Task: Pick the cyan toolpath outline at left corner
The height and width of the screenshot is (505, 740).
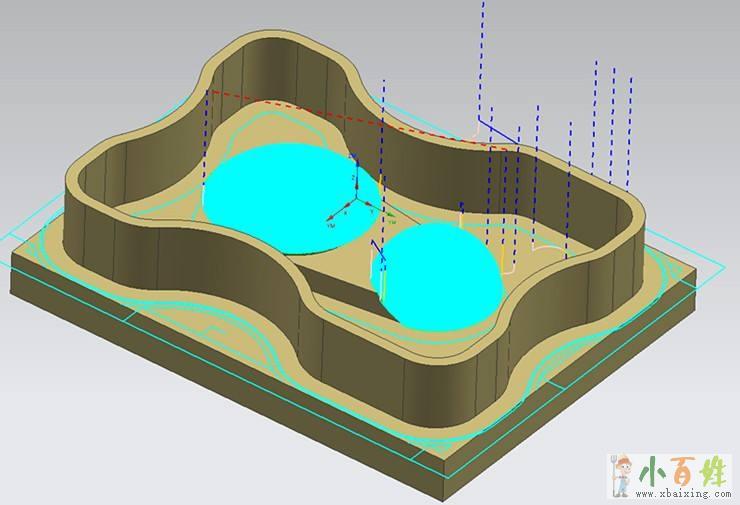Action: coord(25,238)
